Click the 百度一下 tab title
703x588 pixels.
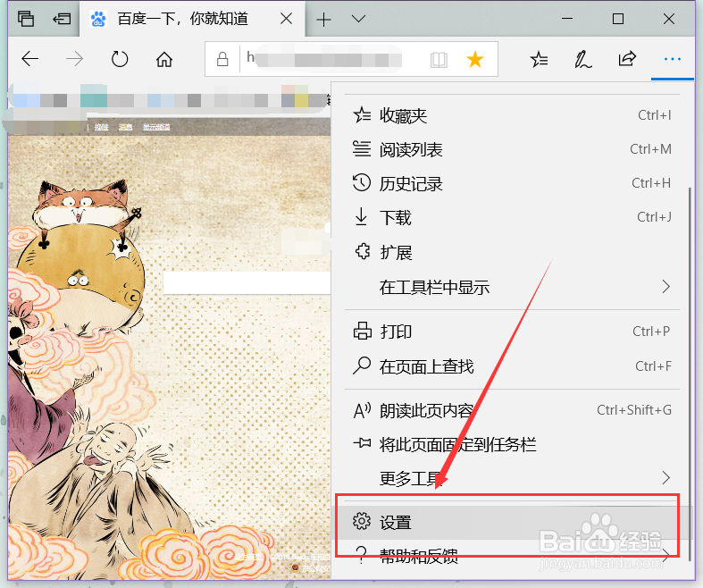click(182, 19)
